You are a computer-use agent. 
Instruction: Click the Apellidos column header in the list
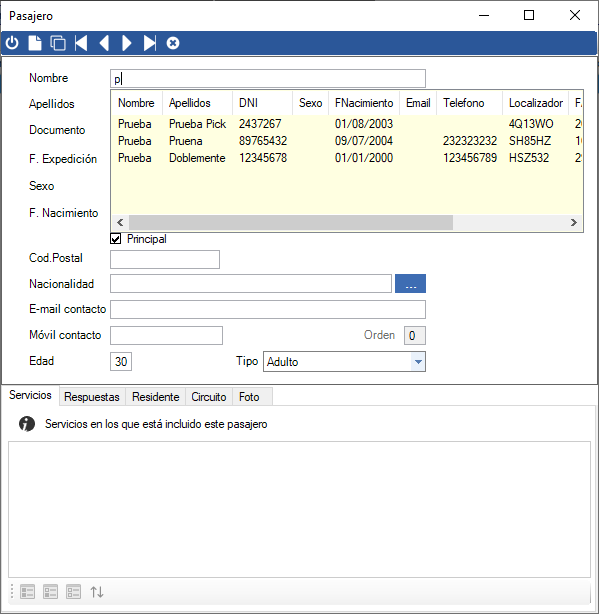[x=197, y=103]
